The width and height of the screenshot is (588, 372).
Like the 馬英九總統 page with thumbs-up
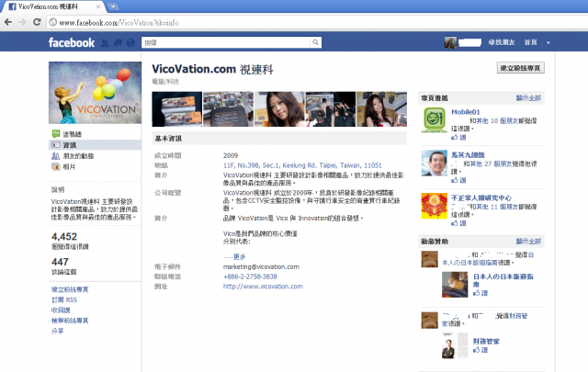pos(458,180)
